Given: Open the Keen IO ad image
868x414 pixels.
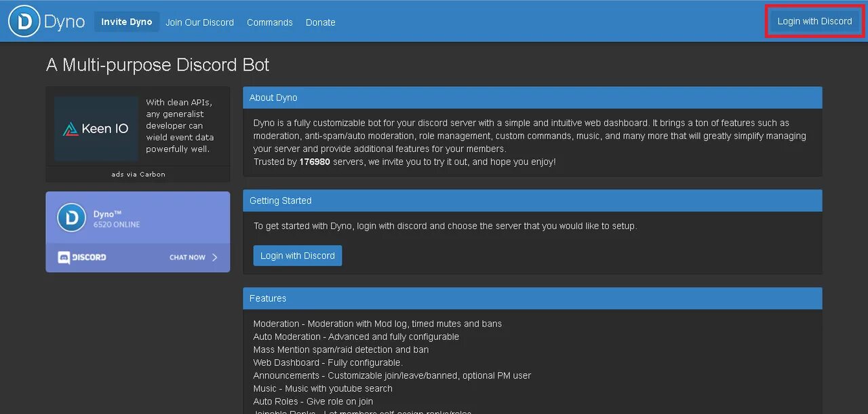Looking at the screenshot, I should coord(96,128).
